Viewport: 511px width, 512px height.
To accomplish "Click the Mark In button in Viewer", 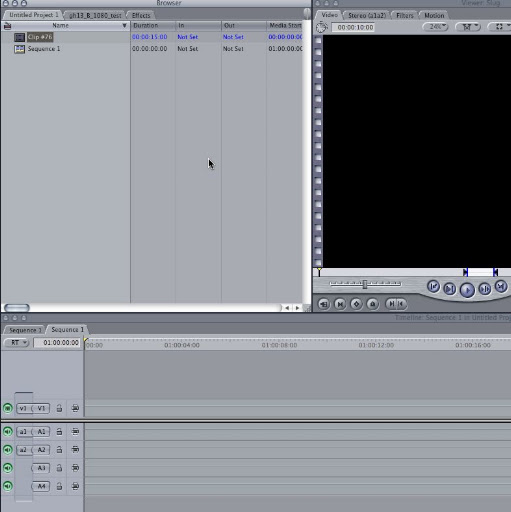I will pos(392,304).
